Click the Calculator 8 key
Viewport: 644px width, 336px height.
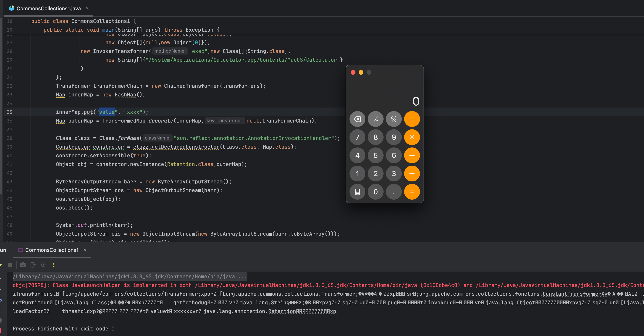[375, 137]
